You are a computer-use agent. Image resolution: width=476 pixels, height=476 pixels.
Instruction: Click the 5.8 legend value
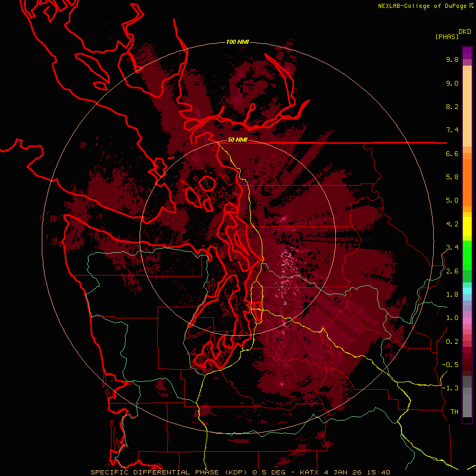(452, 177)
